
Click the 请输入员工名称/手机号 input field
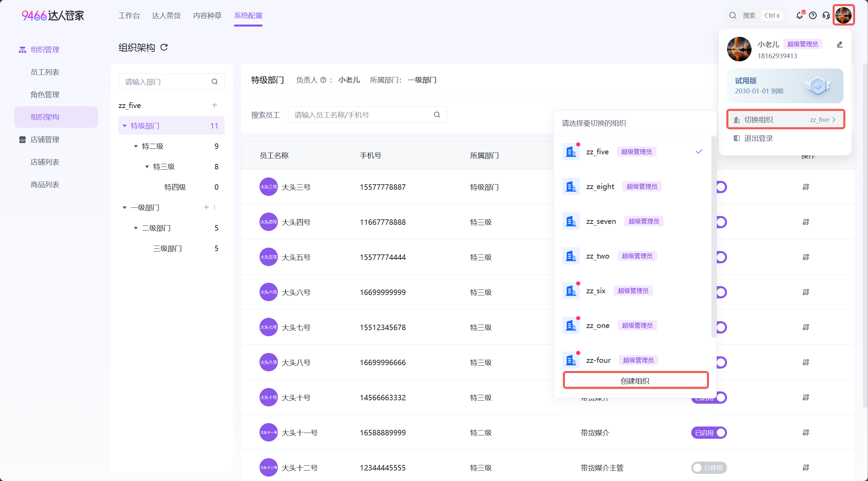click(x=367, y=115)
